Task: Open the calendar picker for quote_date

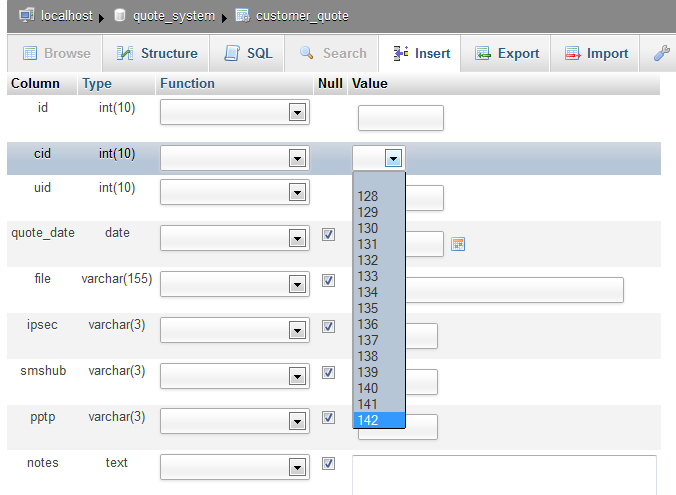Action: point(458,243)
